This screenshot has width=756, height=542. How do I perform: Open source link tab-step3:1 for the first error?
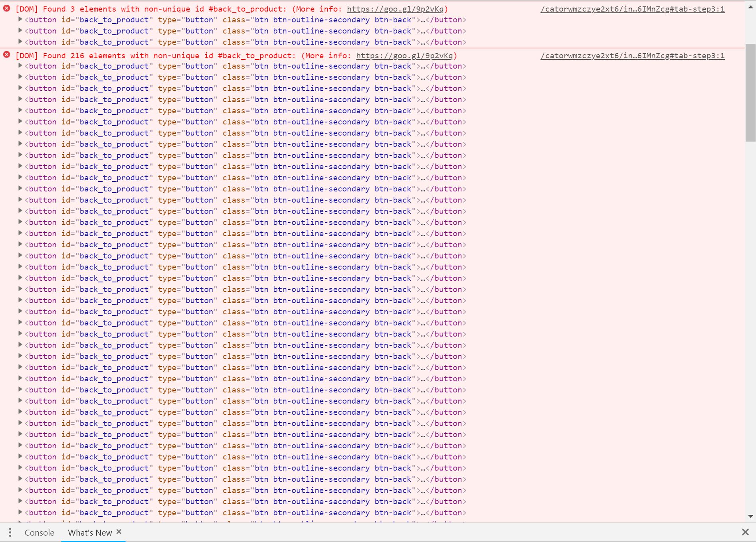pos(632,9)
